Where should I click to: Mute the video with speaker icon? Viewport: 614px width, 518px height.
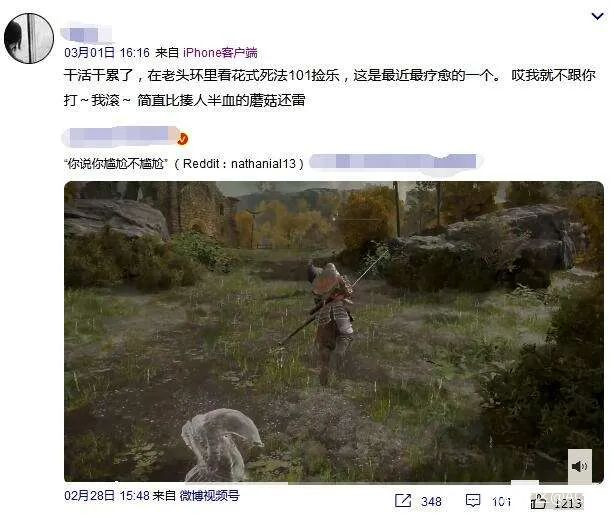pos(580,466)
